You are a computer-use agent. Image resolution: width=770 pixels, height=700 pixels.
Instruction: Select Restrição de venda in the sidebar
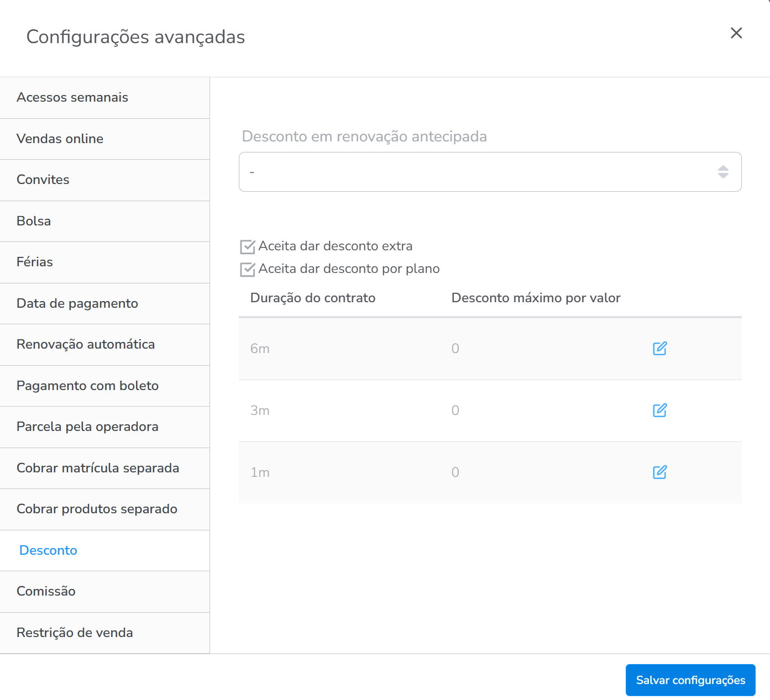(75, 633)
